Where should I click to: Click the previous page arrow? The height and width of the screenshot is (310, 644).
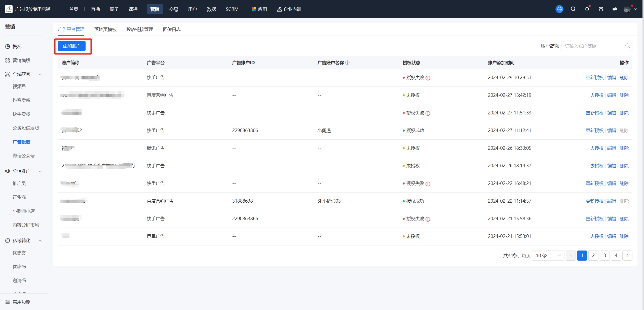(x=571, y=255)
